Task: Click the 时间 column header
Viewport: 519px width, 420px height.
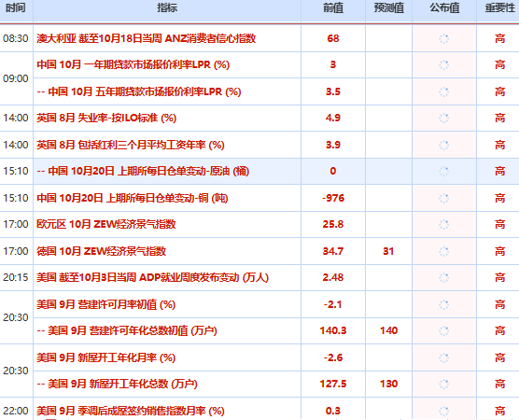Action: pyautogui.click(x=16, y=7)
